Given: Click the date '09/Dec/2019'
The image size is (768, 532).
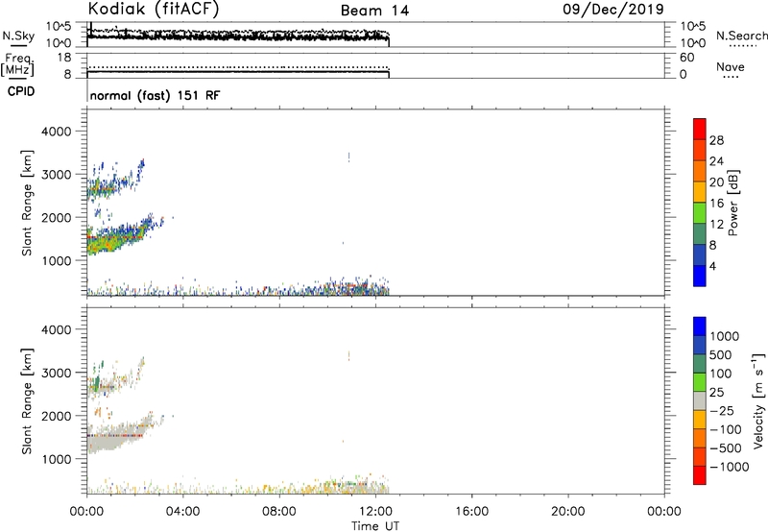Looking at the screenshot, I should tap(613, 10).
